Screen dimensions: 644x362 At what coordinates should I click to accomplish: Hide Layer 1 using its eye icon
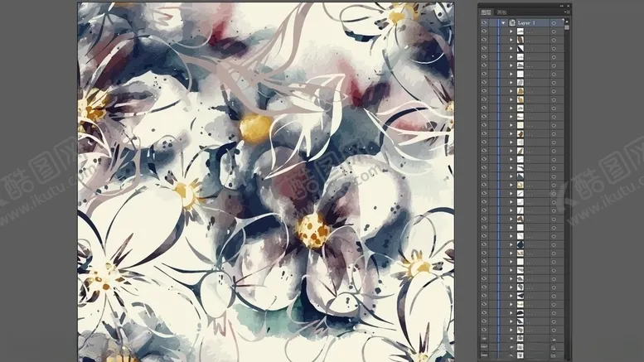pyautogui.click(x=484, y=23)
